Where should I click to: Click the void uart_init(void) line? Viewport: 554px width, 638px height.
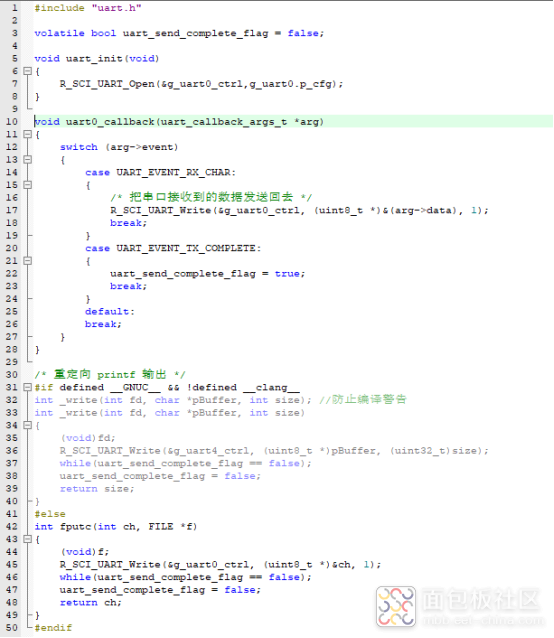(x=97, y=59)
